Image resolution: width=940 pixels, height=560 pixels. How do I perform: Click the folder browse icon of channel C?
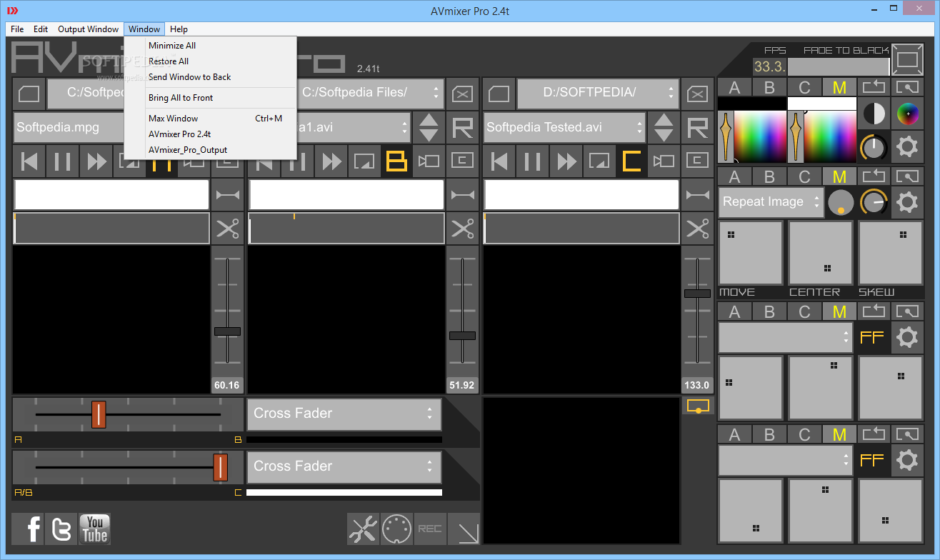[499, 94]
